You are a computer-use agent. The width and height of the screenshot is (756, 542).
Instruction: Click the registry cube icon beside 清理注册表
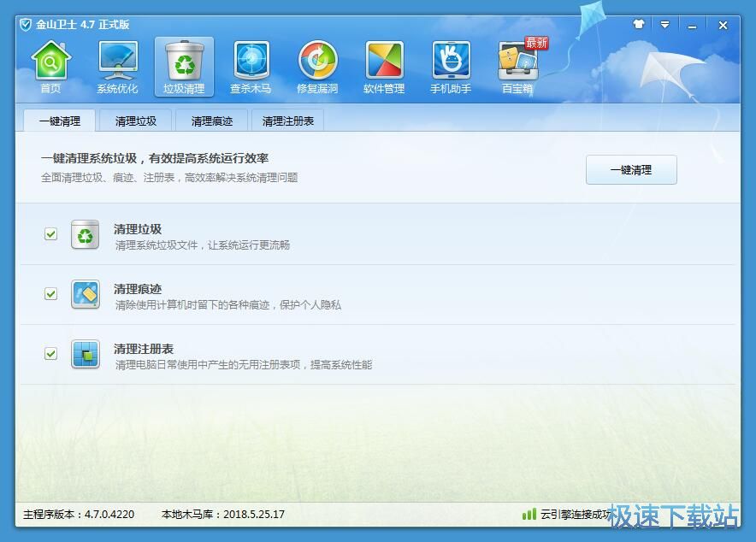pos(86,354)
